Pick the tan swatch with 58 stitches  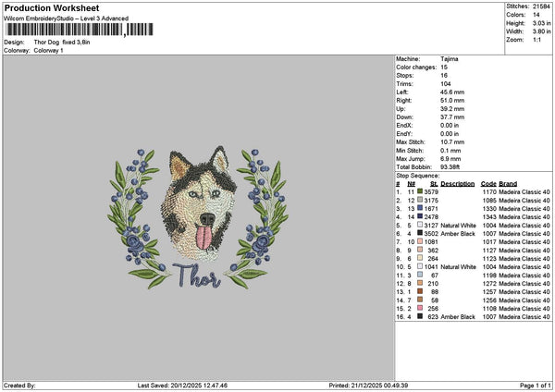click(x=420, y=300)
